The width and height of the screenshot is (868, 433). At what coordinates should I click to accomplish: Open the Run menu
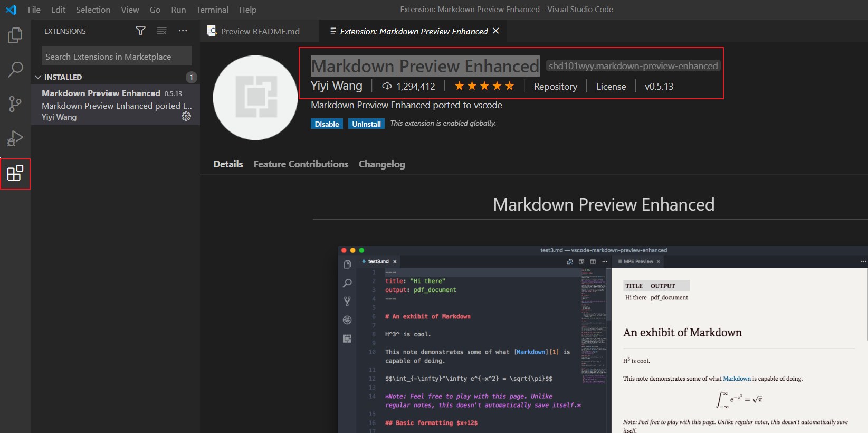[178, 10]
